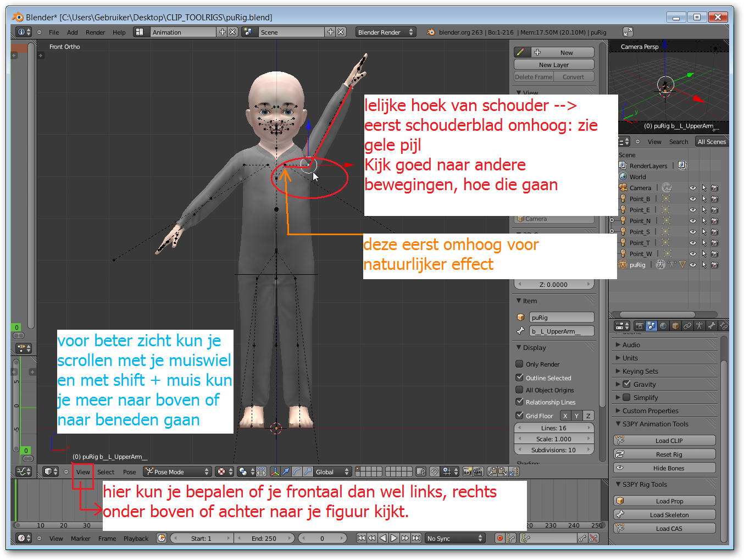Open World properties using the globe icon
This screenshot has height=560, width=744.
[663, 325]
